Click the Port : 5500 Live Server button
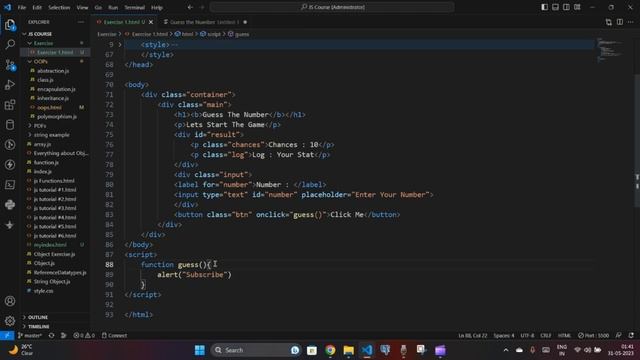Viewport: 640px width, 360px height. click(593, 336)
